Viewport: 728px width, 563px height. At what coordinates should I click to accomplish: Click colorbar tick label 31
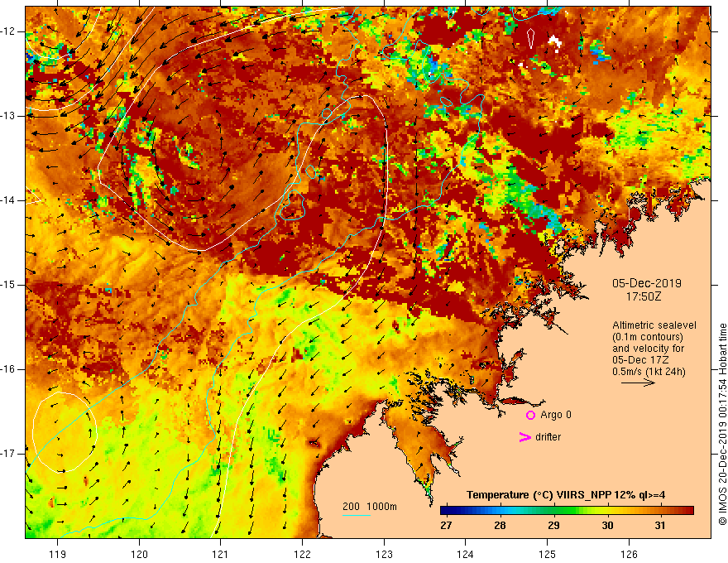pyautogui.click(x=660, y=526)
